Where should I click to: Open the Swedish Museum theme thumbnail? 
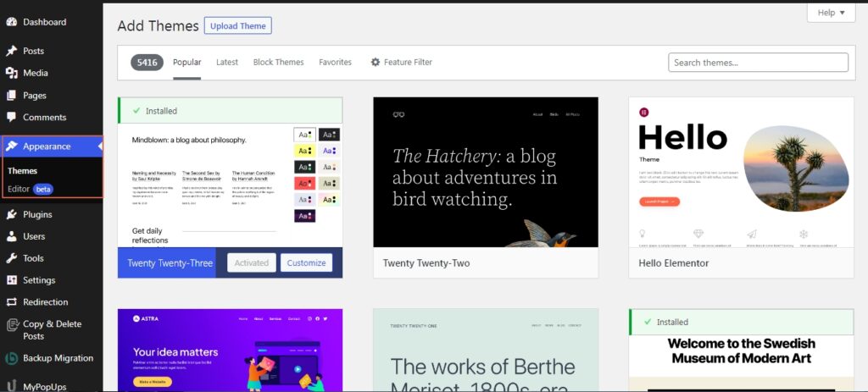click(741, 363)
